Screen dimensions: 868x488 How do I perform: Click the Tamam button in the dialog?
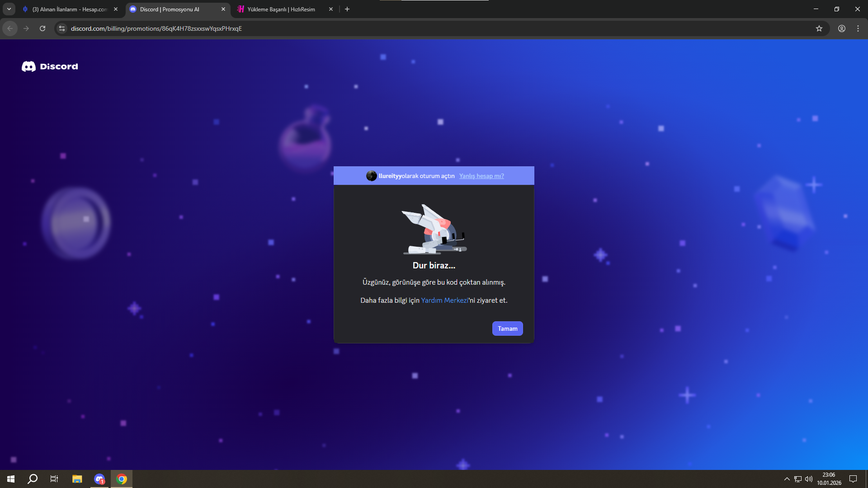[507, 328]
